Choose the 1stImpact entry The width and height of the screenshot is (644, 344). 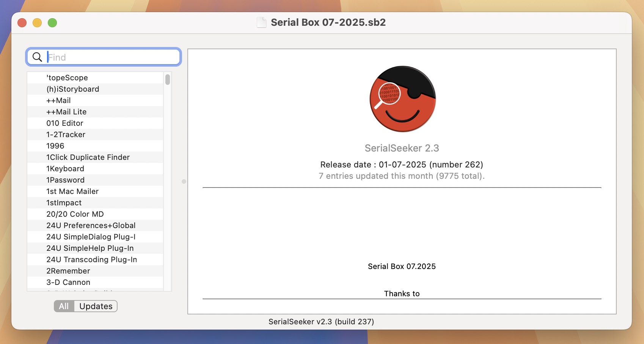coord(95,203)
